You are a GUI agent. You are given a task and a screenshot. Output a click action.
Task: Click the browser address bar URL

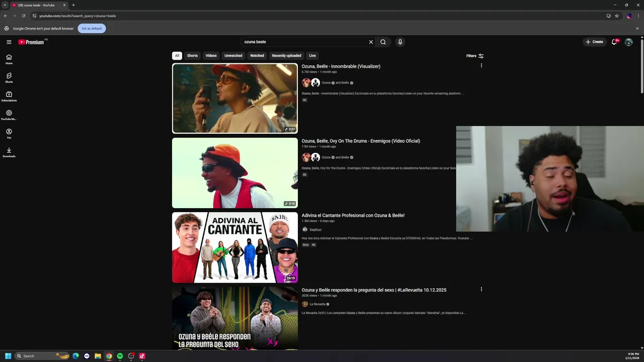pyautogui.click(x=77, y=16)
